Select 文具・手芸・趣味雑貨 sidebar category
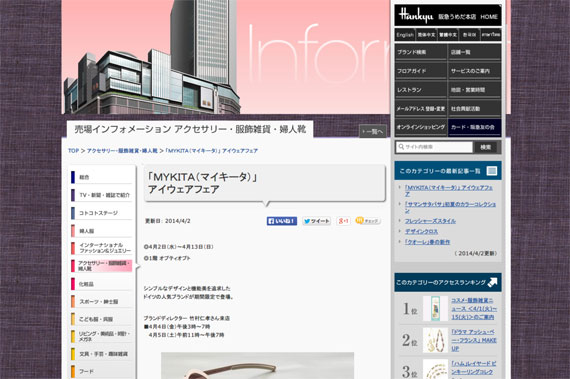The image size is (570, 379). [101, 354]
